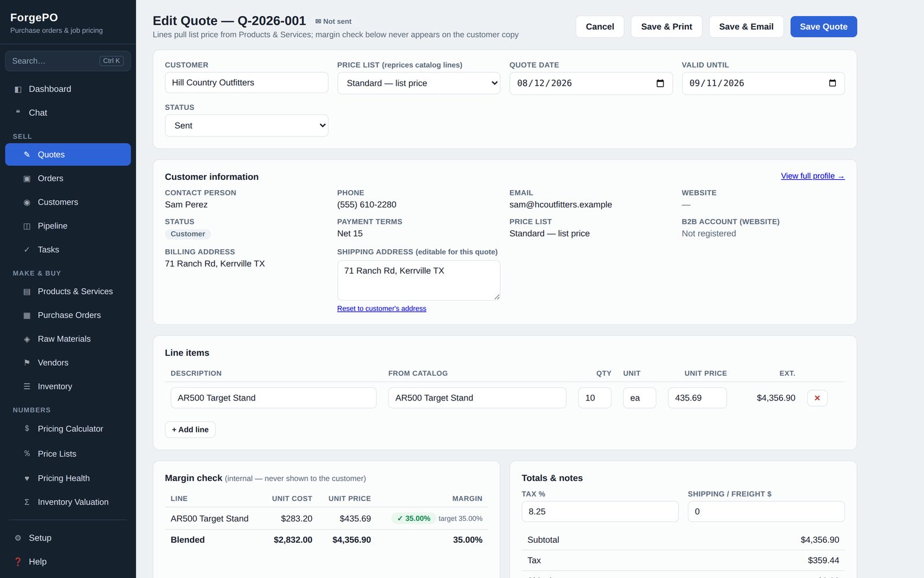
Task: Click the Pricing Calculator dollar icon
Action: (27, 428)
